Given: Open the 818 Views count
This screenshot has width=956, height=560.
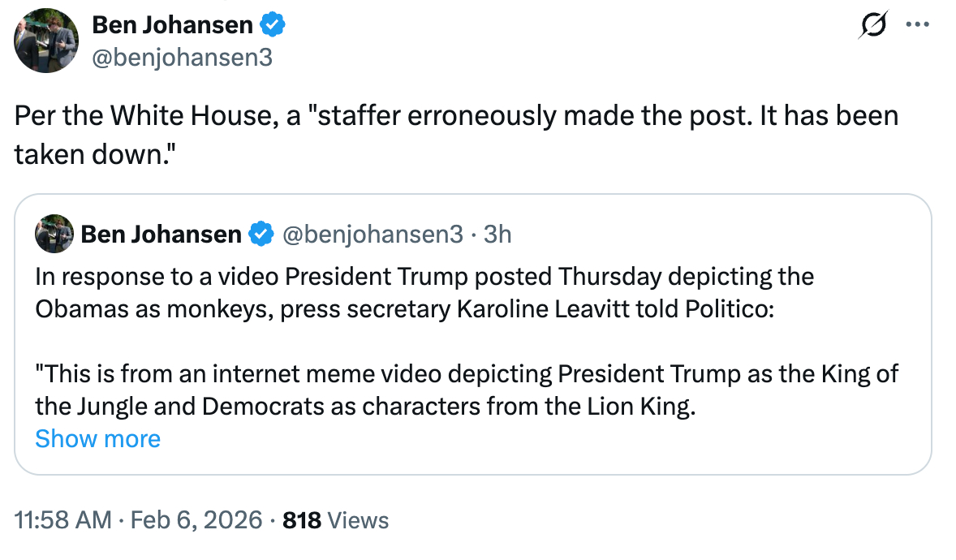Looking at the screenshot, I should (335, 520).
